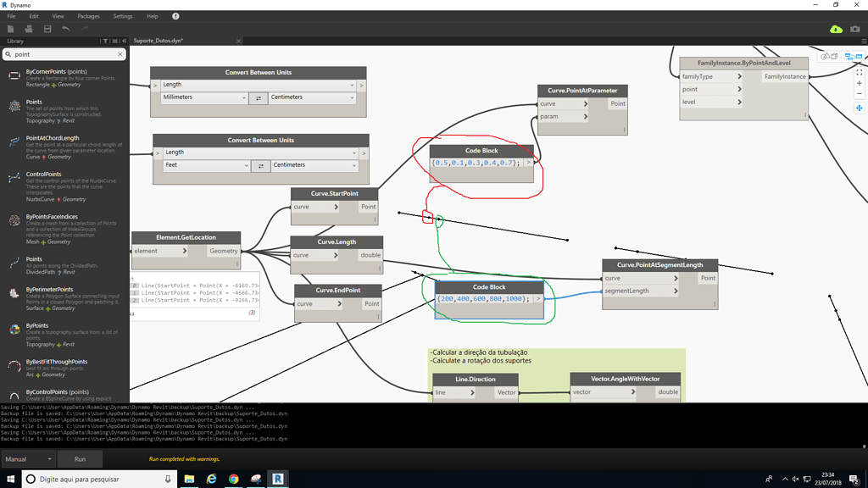Open the Manual run mode dropdown
868x488 pixels.
tap(28, 458)
